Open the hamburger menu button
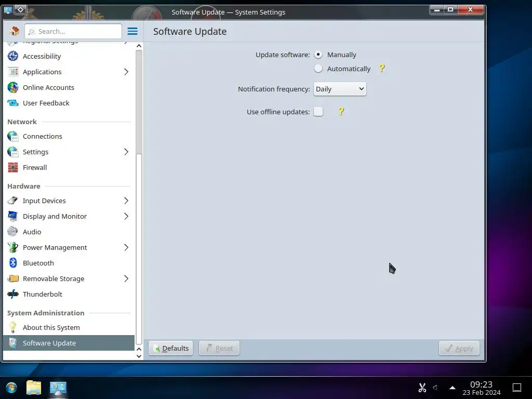Image resolution: width=532 pixels, height=399 pixels. (132, 31)
